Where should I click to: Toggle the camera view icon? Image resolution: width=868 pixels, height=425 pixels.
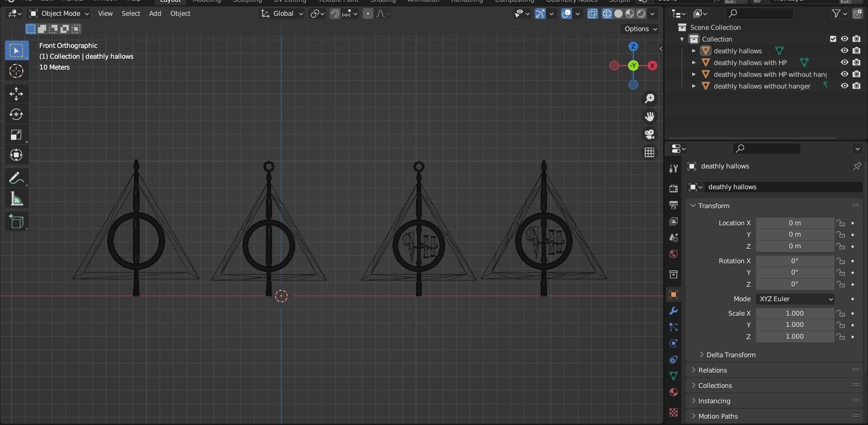(650, 135)
